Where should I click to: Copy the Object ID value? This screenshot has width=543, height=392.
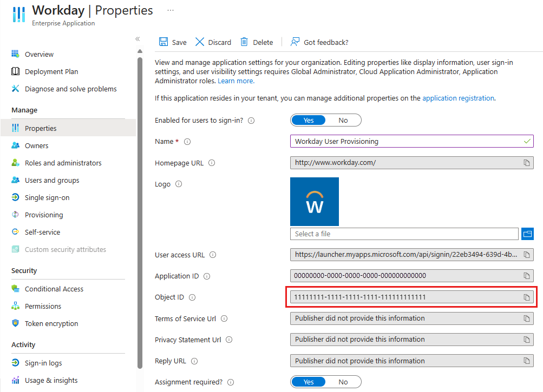tap(527, 297)
